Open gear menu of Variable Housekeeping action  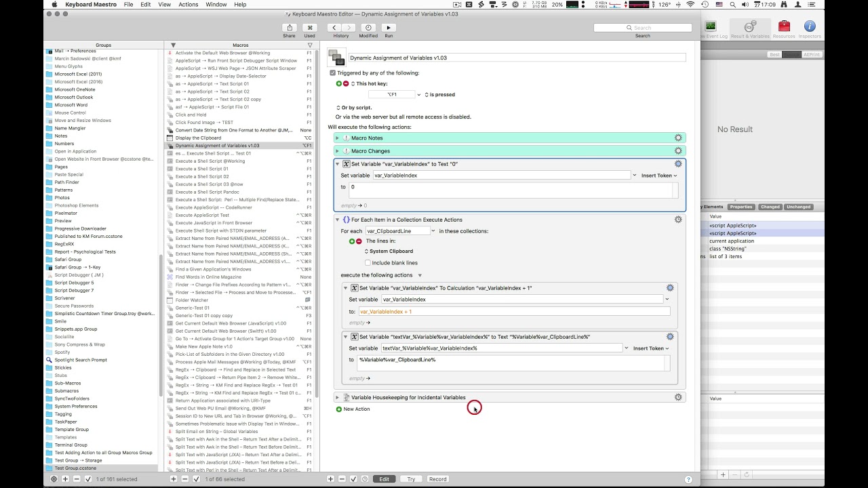pyautogui.click(x=678, y=397)
